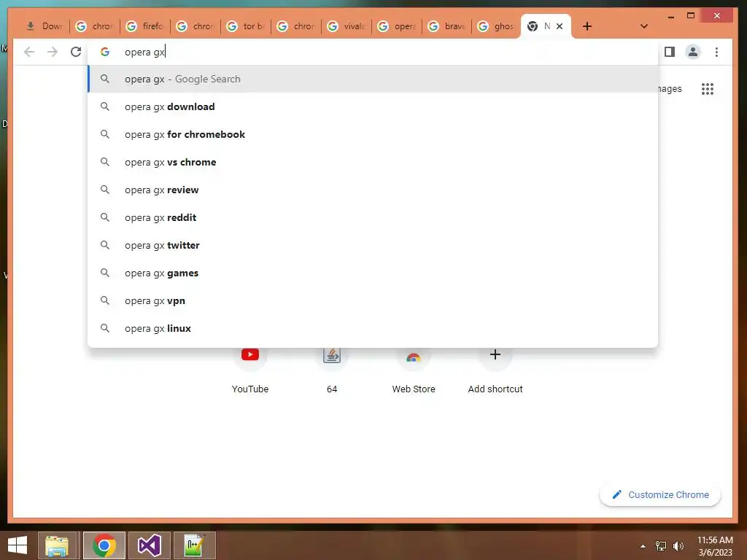Click the address bar with opera gx
The width and height of the screenshot is (747, 560).
pyautogui.click(x=373, y=52)
